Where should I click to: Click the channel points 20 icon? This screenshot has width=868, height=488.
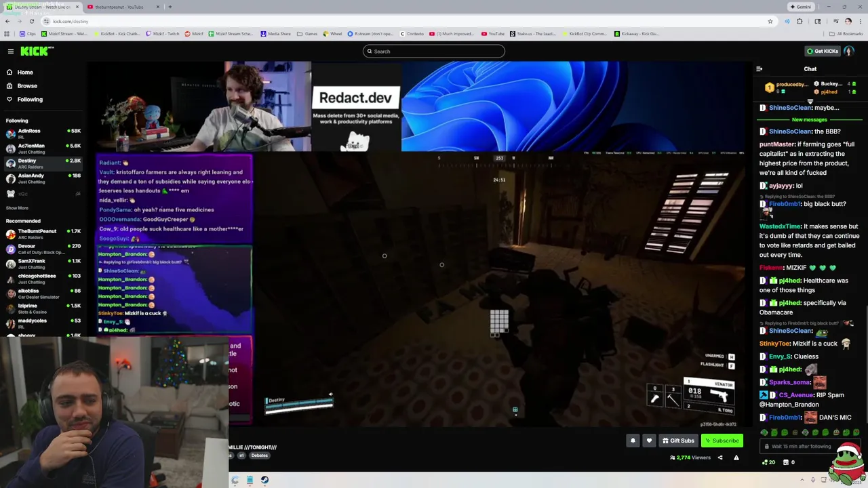tap(768, 462)
